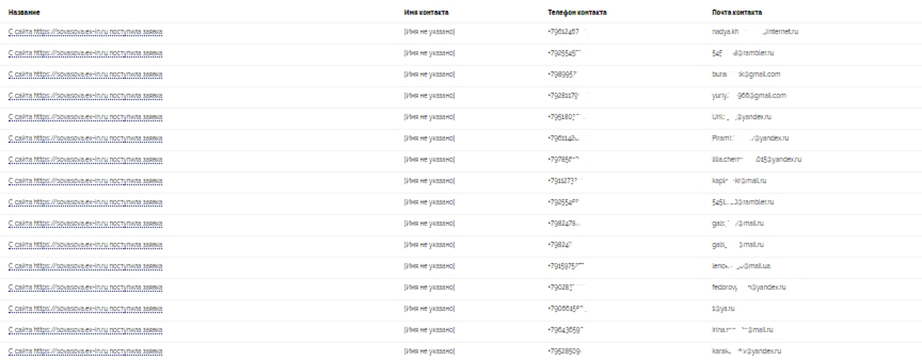
Task: Click the Имя контакта column header
Action: (x=426, y=12)
